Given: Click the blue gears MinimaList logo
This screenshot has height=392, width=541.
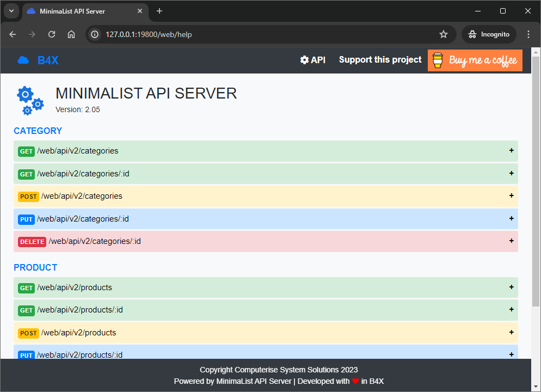Looking at the screenshot, I should click(x=30, y=101).
